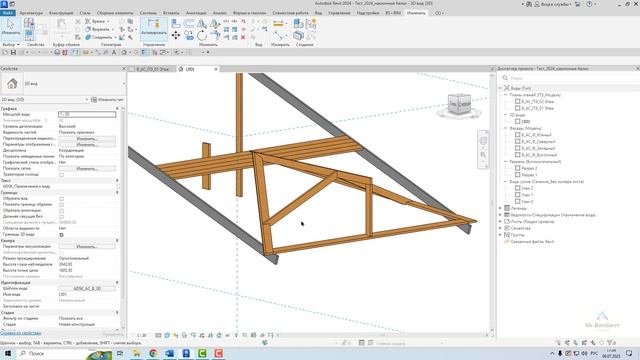Switch to the Конструкция ribbon tab
The image size is (640, 360).
pos(61,13)
